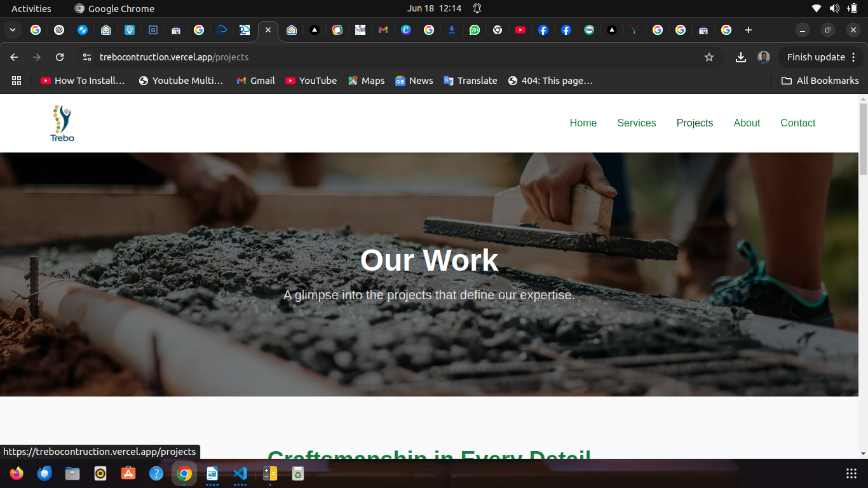
Task: Expand the tab search dropdown arrow
Action: pos(12,30)
